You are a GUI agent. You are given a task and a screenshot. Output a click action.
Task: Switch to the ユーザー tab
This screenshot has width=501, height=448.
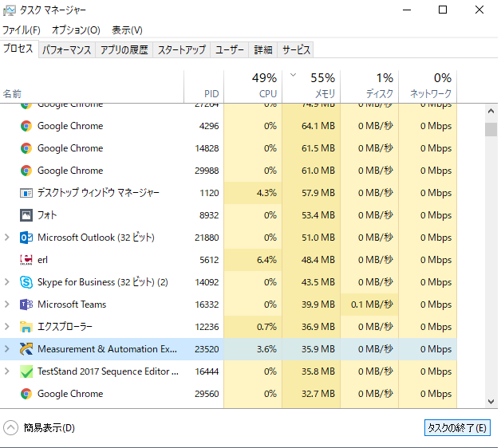[x=230, y=49]
